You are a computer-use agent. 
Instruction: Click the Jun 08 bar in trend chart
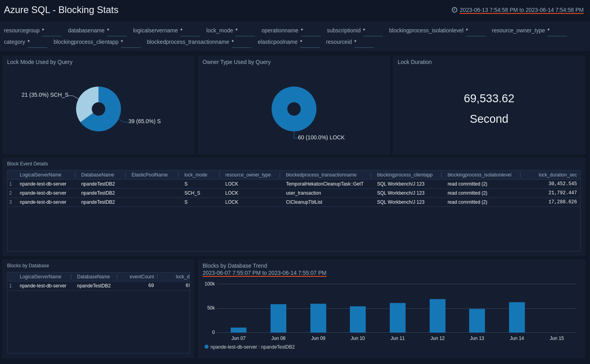pos(278,318)
